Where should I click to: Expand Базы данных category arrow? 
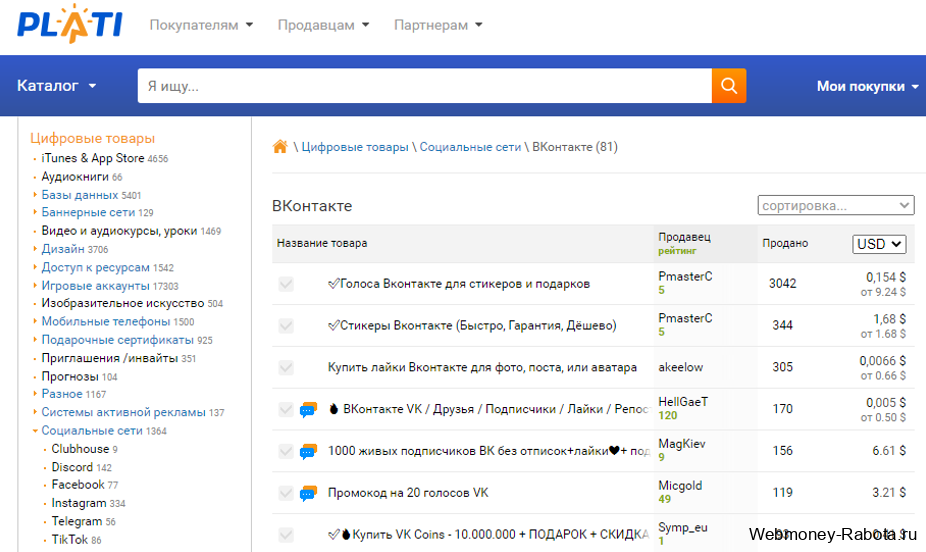35,194
